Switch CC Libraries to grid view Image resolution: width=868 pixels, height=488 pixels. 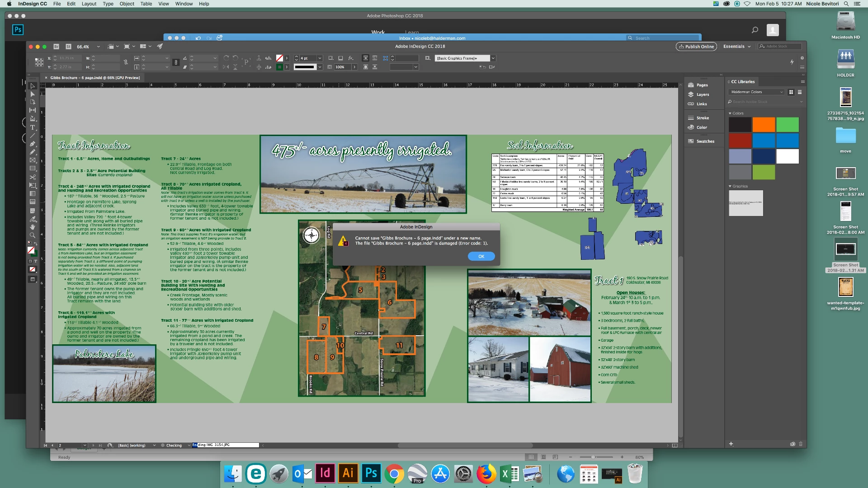point(791,92)
